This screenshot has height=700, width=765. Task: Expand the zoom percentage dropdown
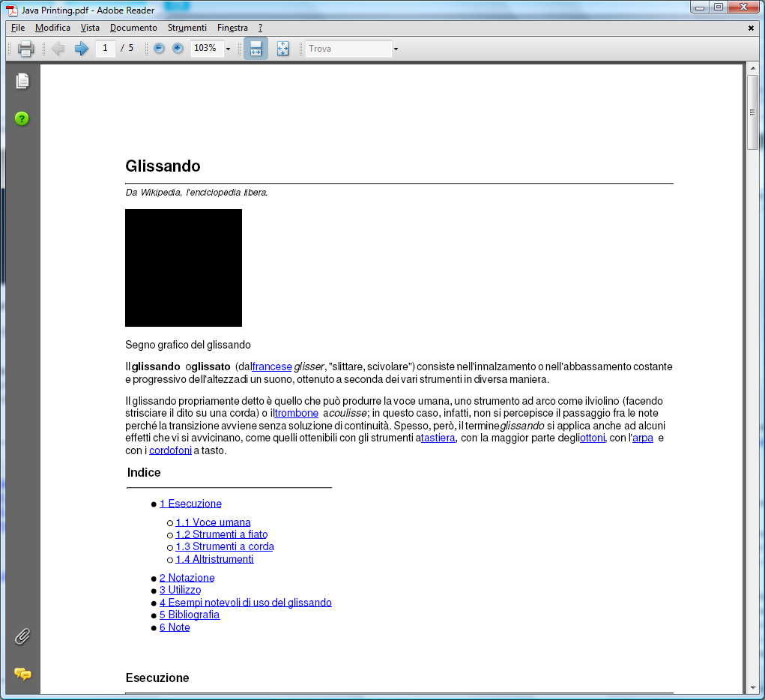(x=228, y=49)
